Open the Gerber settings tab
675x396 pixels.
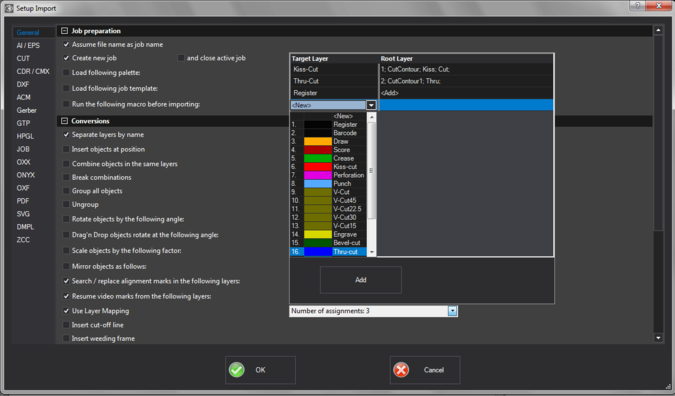27,110
